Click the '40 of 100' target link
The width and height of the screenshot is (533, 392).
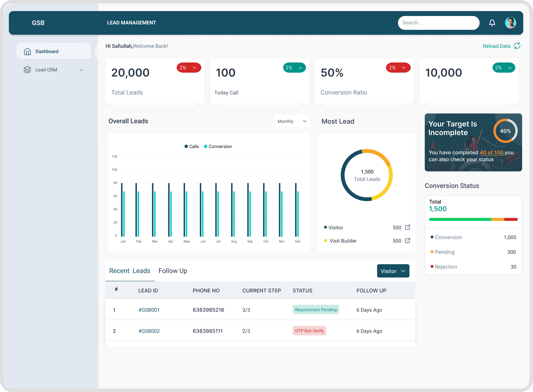coord(491,153)
